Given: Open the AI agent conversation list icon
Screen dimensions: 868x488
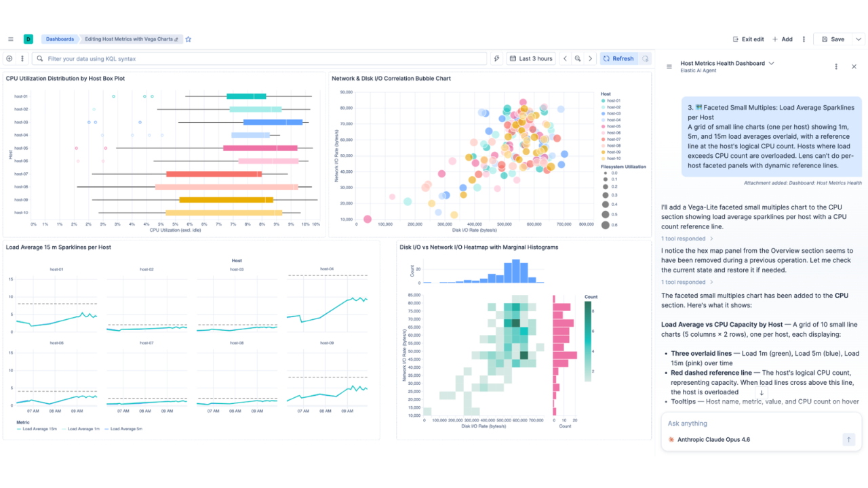Looking at the screenshot, I should (x=669, y=66).
